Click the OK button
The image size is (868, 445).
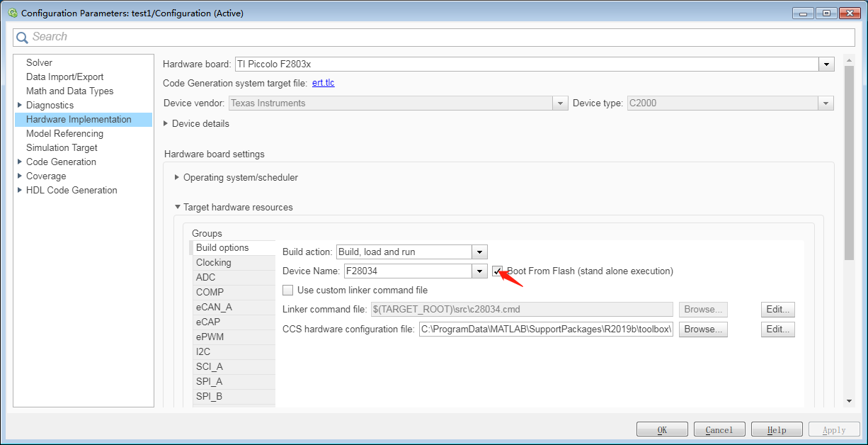pyautogui.click(x=662, y=429)
